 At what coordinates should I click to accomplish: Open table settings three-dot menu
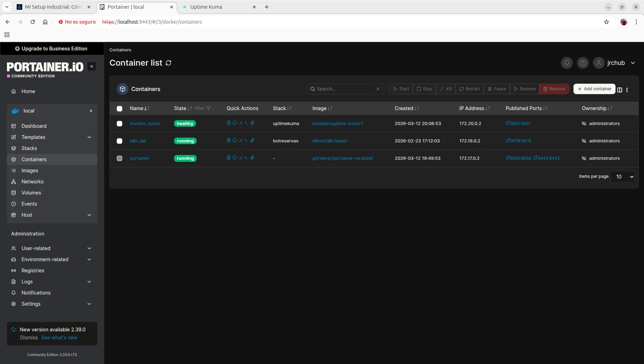point(627,90)
